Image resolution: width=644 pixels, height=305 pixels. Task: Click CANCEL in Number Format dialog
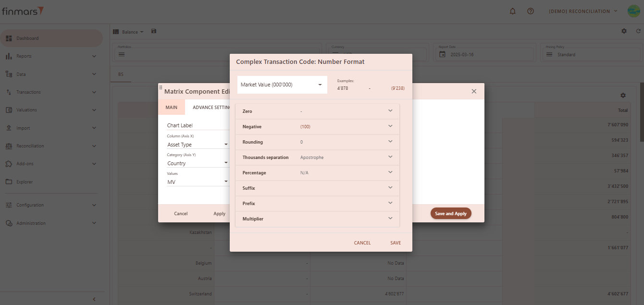pos(362,243)
